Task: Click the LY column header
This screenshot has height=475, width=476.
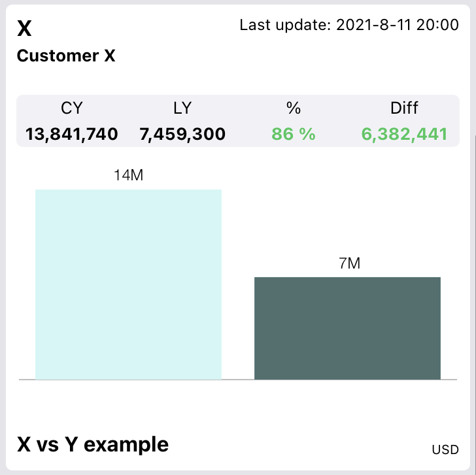Action: tap(182, 108)
